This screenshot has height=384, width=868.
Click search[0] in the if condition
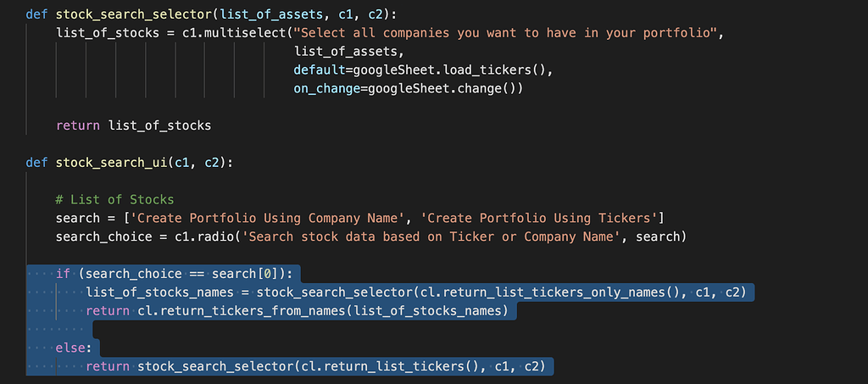[267, 274]
